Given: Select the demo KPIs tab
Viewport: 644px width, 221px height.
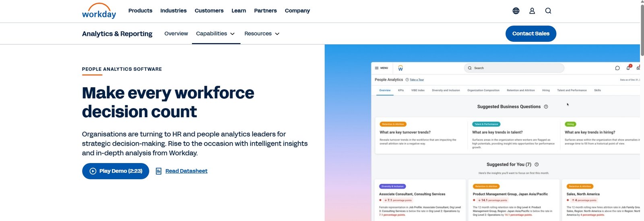Looking at the screenshot, I should coord(401,91).
